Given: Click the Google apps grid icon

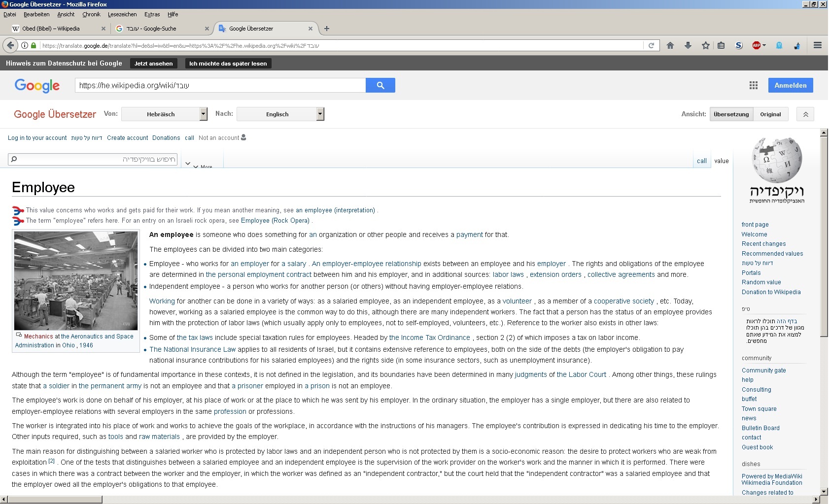Looking at the screenshot, I should [x=754, y=85].
